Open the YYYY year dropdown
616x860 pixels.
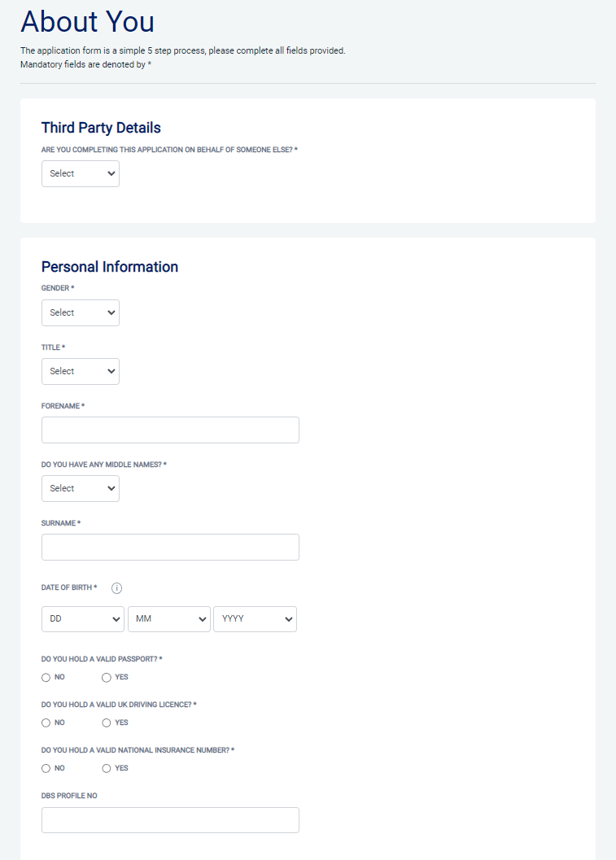tap(255, 618)
